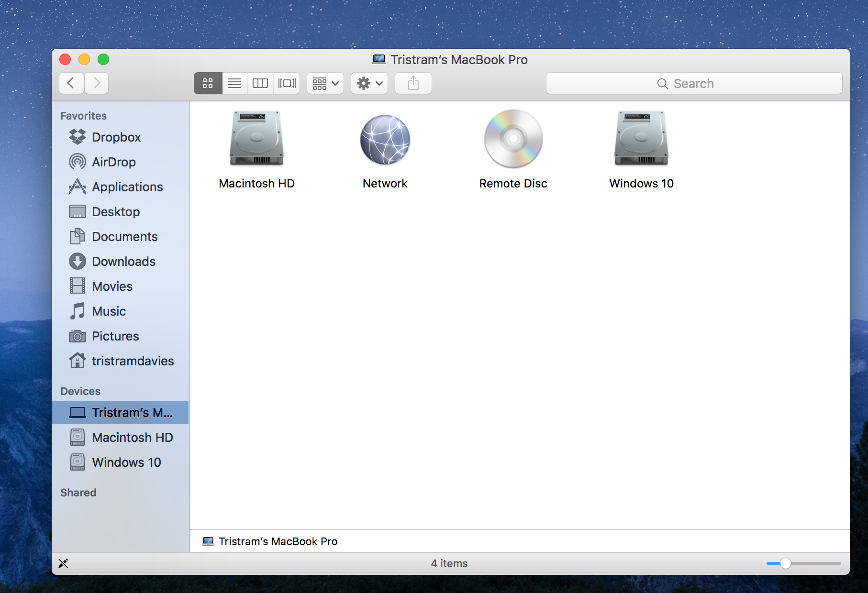Image resolution: width=868 pixels, height=593 pixels.
Task: Open AirDrop from the sidebar
Action: coord(120,162)
